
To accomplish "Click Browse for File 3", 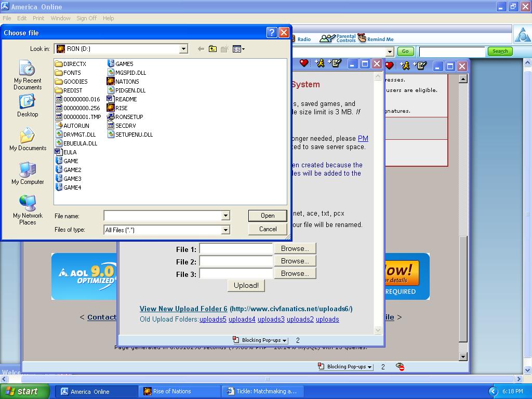I will 295,273.
